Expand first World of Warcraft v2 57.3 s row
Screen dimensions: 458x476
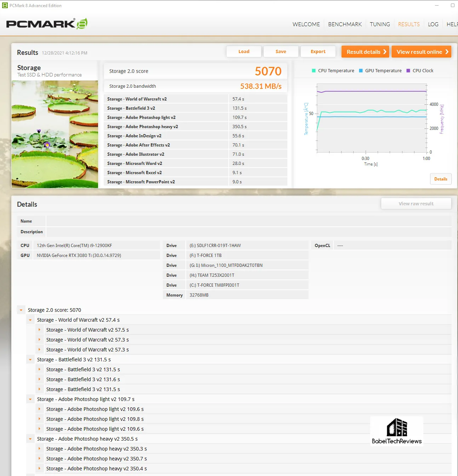[39, 340]
